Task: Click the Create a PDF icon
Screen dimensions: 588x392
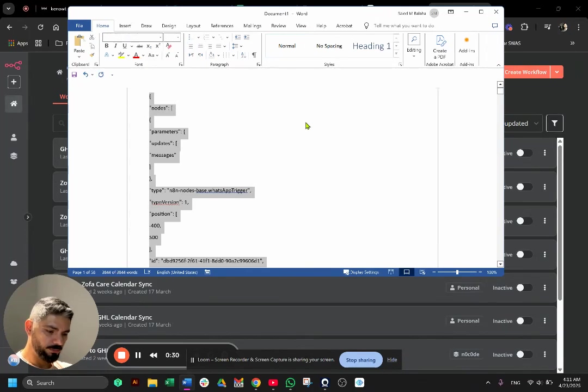Action: tap(439, 47)
